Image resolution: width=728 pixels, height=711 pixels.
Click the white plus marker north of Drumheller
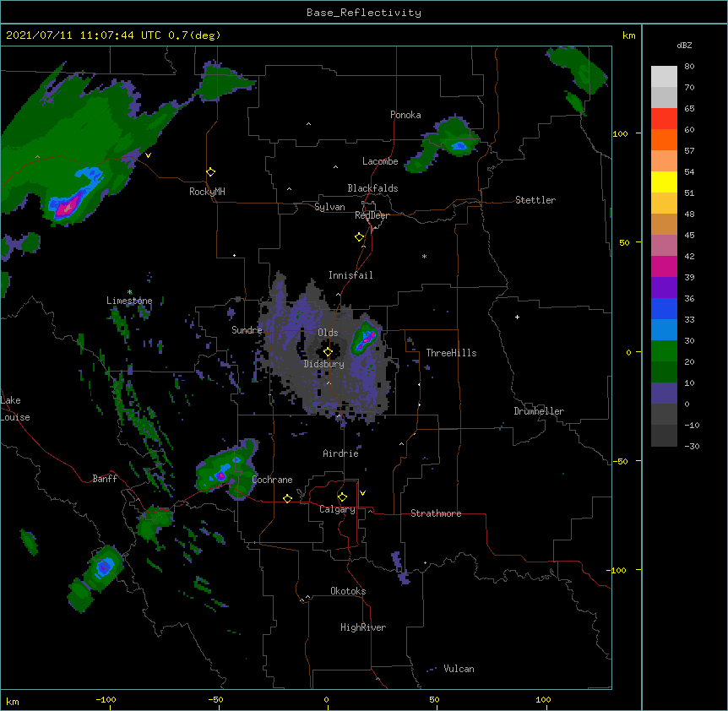[x=517, y=317]
